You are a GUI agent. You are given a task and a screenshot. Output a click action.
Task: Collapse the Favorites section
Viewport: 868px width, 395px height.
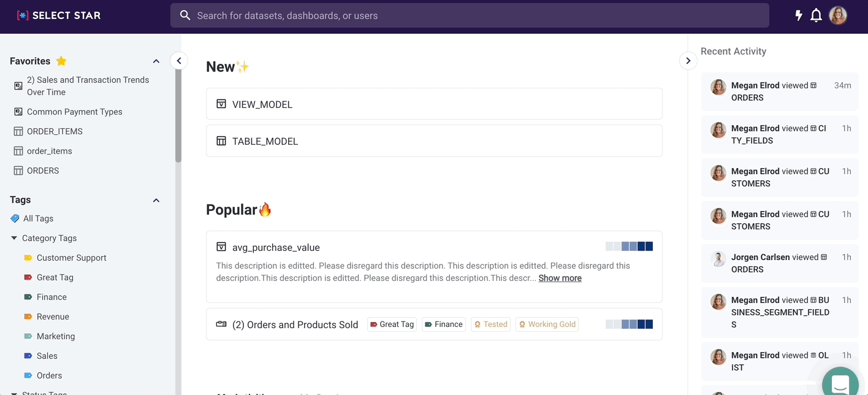coord(156,61)
